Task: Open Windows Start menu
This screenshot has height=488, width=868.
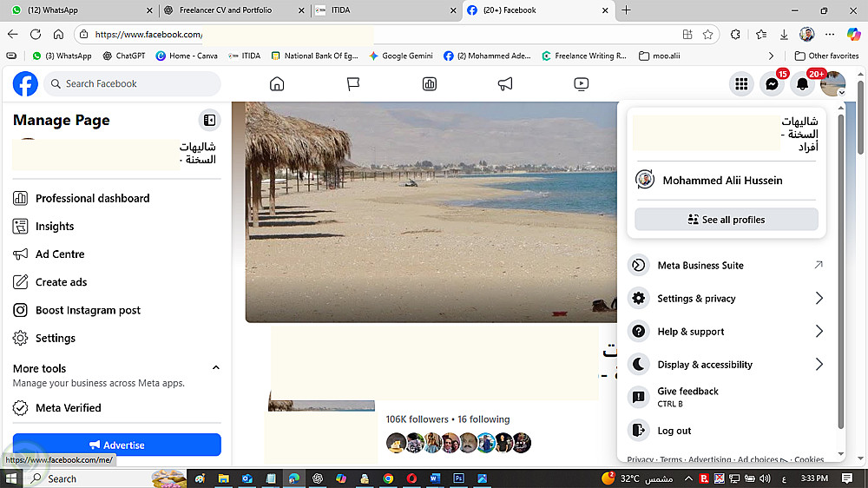Action: pos(10,478)
